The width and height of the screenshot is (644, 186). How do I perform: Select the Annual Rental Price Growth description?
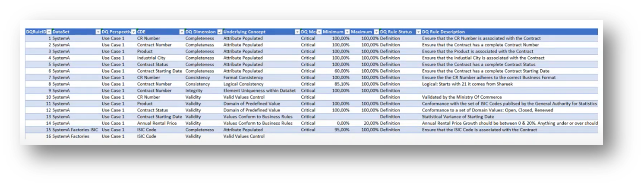(510, 123)
